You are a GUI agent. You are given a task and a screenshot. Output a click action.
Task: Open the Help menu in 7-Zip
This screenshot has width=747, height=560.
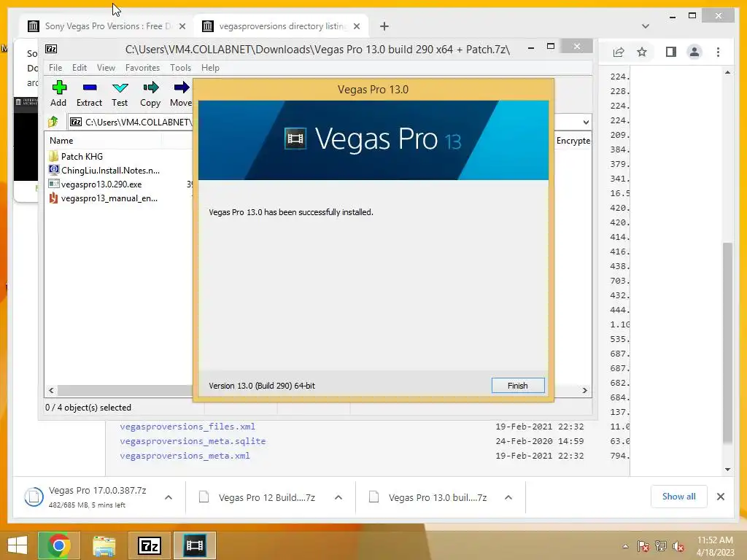210,68
